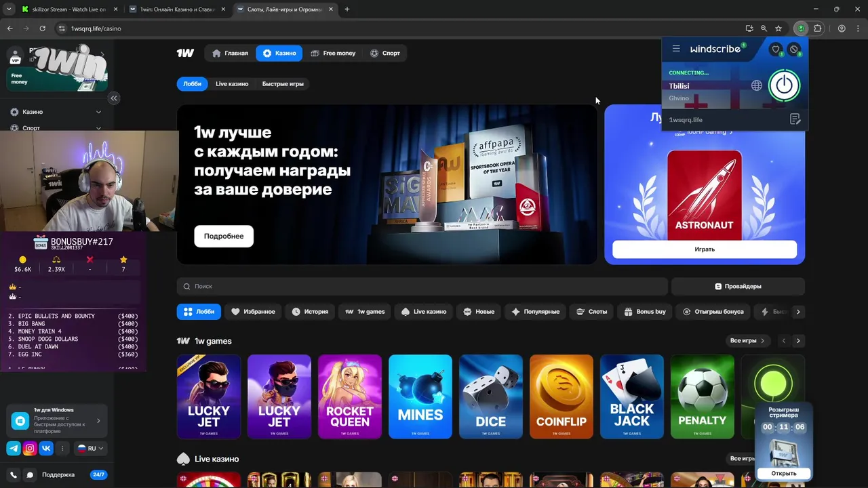
Task: Open Coinflip game thumbnail
Action: coord(561,396)
